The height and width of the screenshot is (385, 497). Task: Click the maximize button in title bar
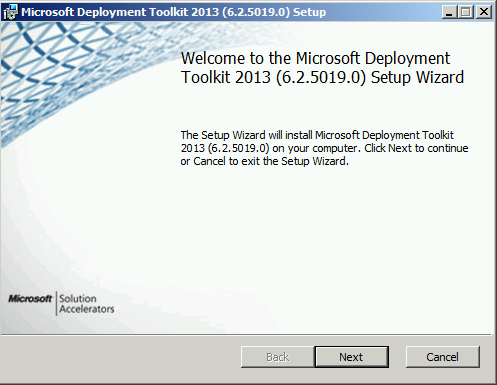tap(466, 12)
